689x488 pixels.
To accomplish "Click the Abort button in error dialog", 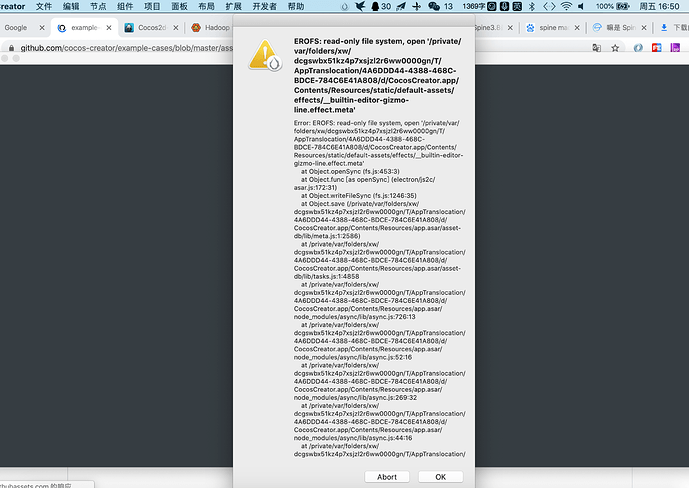I will click(387, 477).
